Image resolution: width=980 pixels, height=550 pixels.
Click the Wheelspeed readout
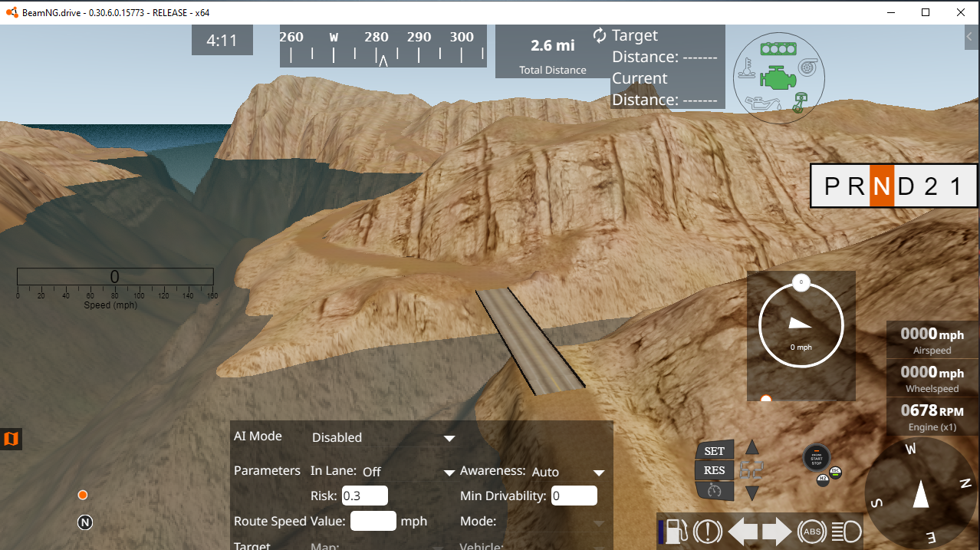tap(932, 378)
